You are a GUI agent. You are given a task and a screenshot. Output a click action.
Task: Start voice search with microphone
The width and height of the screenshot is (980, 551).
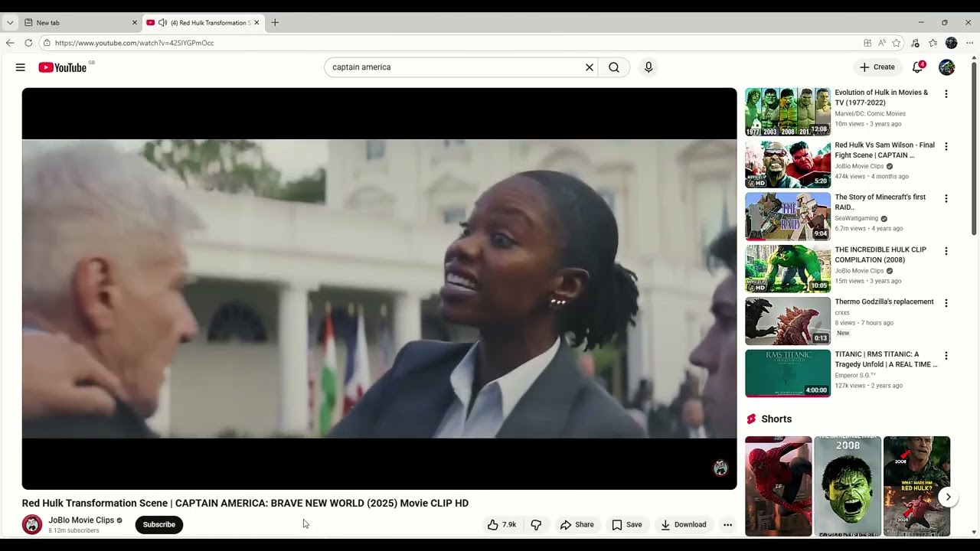648,67
